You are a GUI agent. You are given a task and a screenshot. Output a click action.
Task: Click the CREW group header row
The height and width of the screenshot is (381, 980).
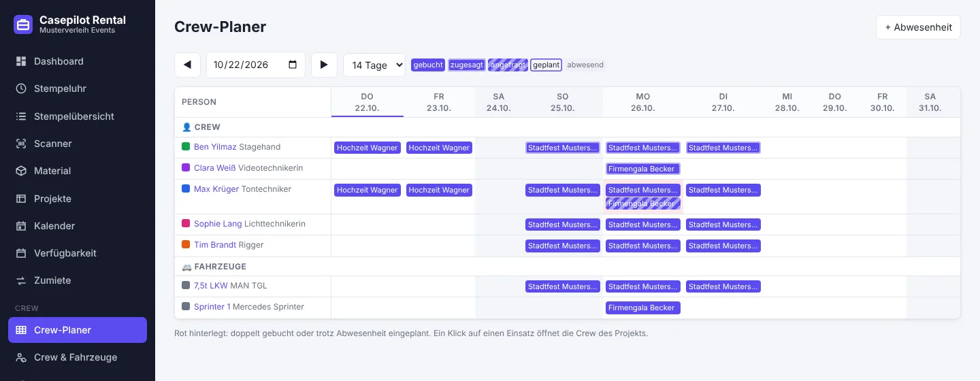pyautogui.click(x=568, y=127)
